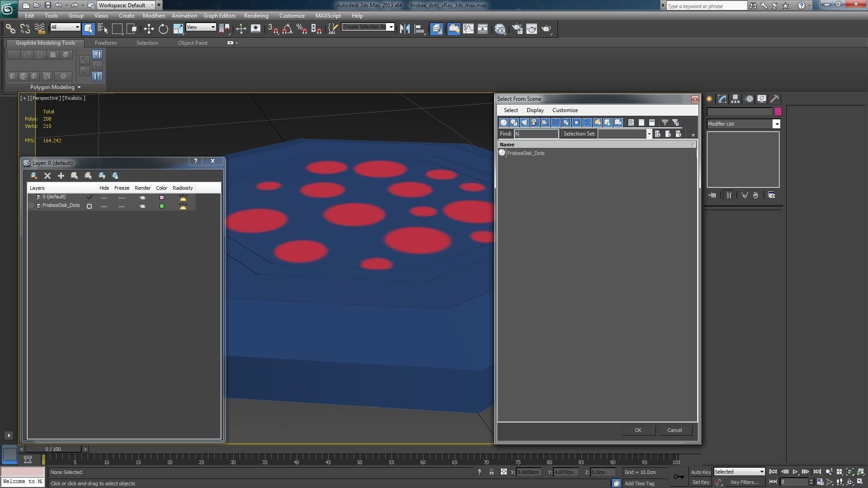Image resolution: width=868 pixels, height=488 pixels.
Task: Activate the Select and Move tool
Action: [149, 29]
